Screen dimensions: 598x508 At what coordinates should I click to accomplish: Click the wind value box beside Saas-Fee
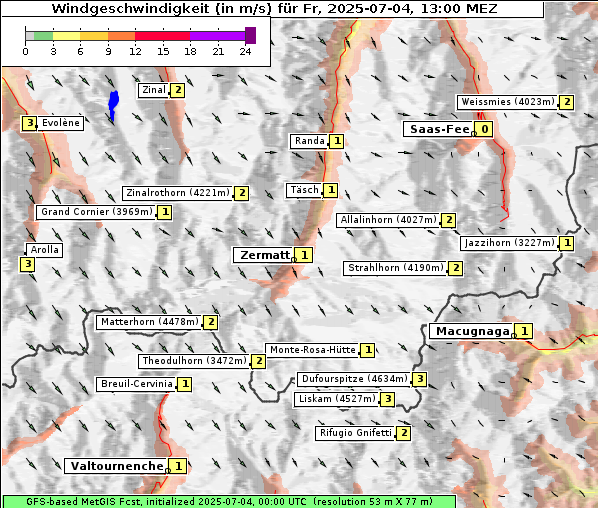pos(484,129)
